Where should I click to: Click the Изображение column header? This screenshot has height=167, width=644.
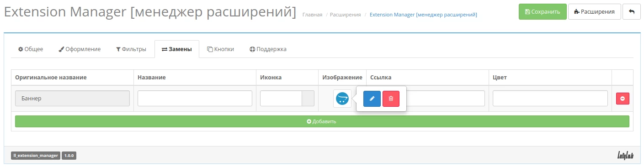[342, 77]
